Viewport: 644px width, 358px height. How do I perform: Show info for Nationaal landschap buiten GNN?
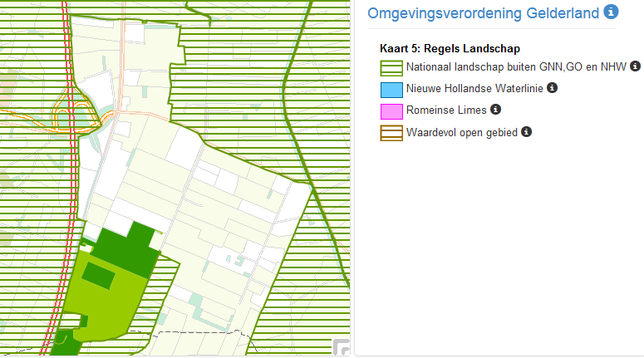pos(635,66)
